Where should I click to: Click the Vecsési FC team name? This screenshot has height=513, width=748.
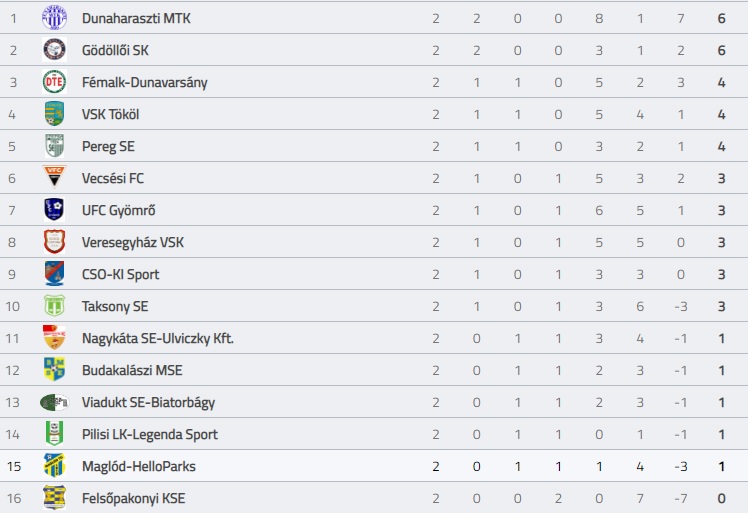click(113, 178)
